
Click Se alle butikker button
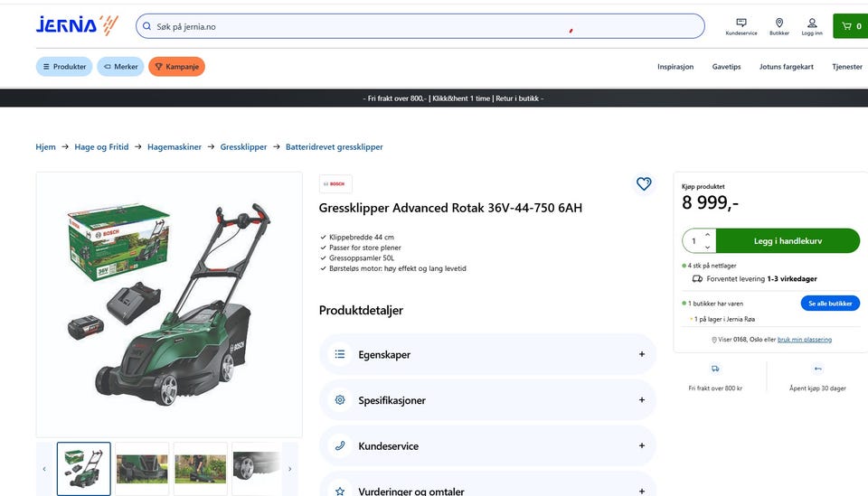830,303
